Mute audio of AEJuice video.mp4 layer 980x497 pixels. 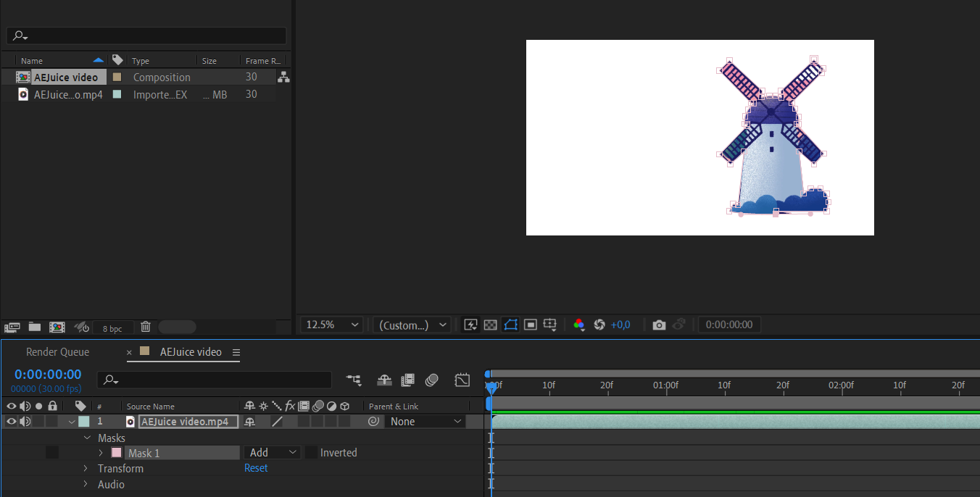click(x=25, y=422)
